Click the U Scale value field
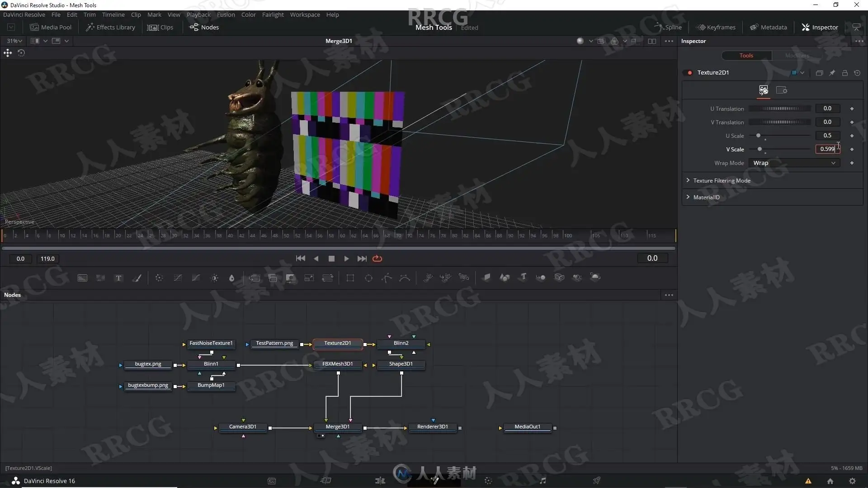 pos(827,136)
